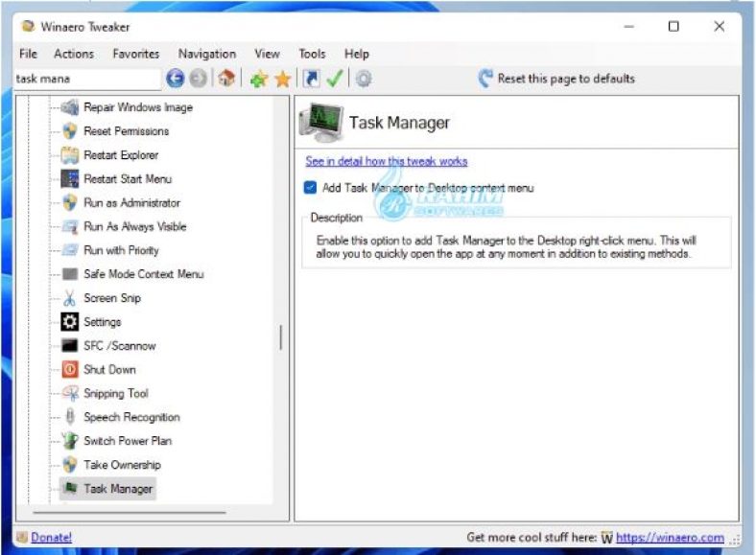
Task: Click the Run As Always Visible icon
Action: click(70, 226)
